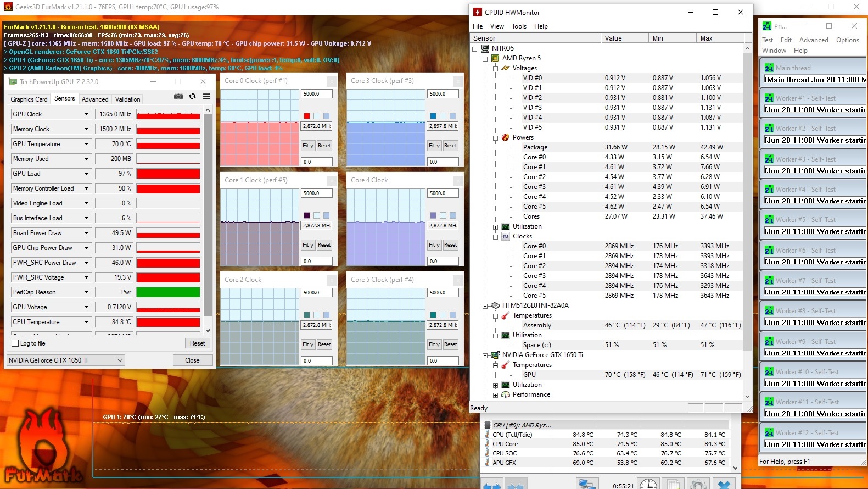Click the HWiNFO network computers icon
Screen dimensions: 868x489
pyautogui.click(x=587, y=485)
